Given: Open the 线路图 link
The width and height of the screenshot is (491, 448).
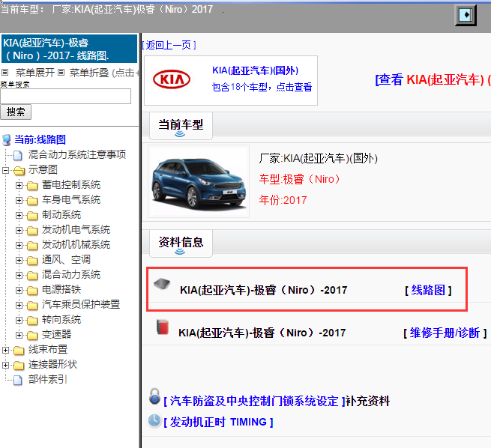Looking at the screenshot, I should (428, 291).
